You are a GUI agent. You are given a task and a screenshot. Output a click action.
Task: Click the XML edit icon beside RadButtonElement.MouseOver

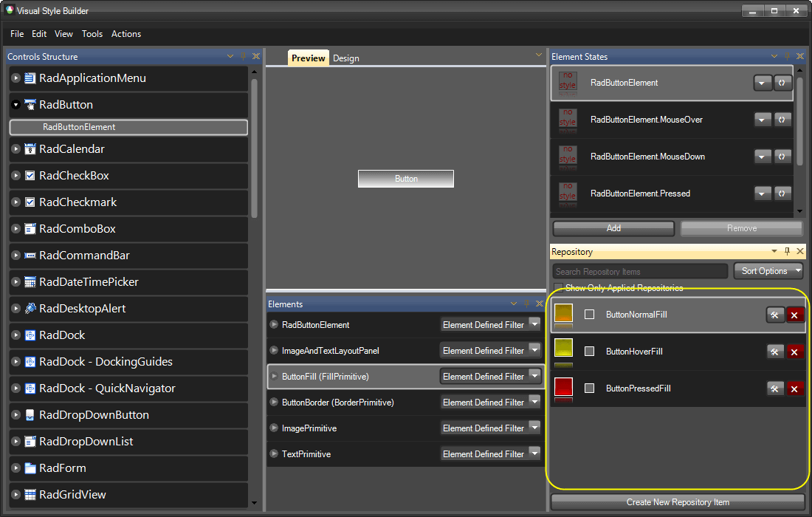click(x=782, y=119)
